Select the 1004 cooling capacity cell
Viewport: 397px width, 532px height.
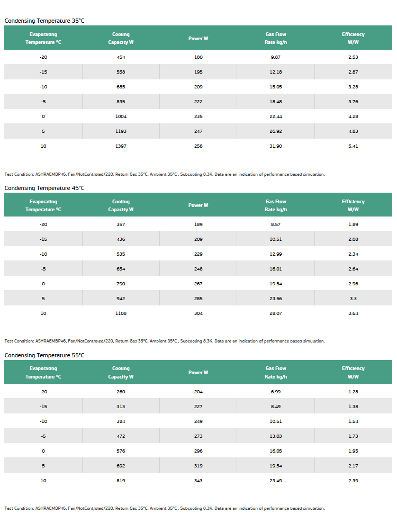[121, 116]
